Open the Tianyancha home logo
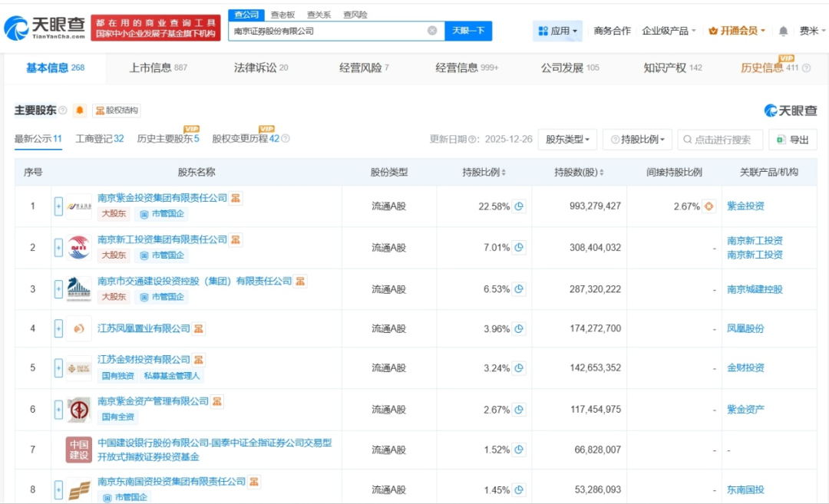The height and width of the screenshot is (504, 829). tap(45, 28)
